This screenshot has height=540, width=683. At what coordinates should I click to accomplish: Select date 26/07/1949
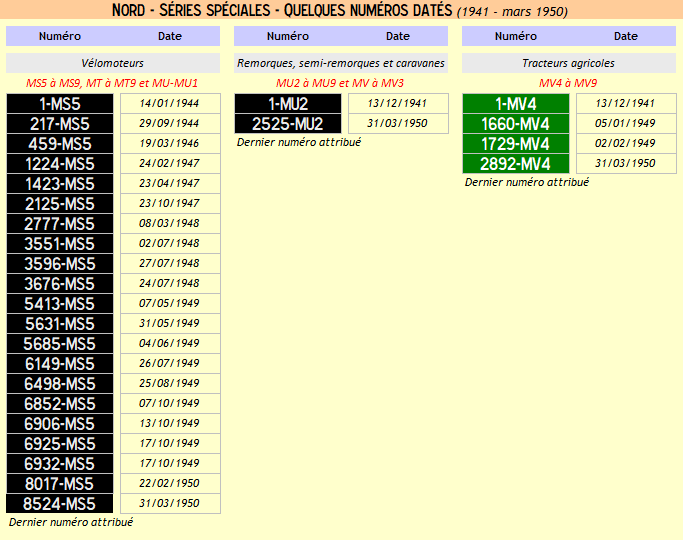tap(170, 364)
